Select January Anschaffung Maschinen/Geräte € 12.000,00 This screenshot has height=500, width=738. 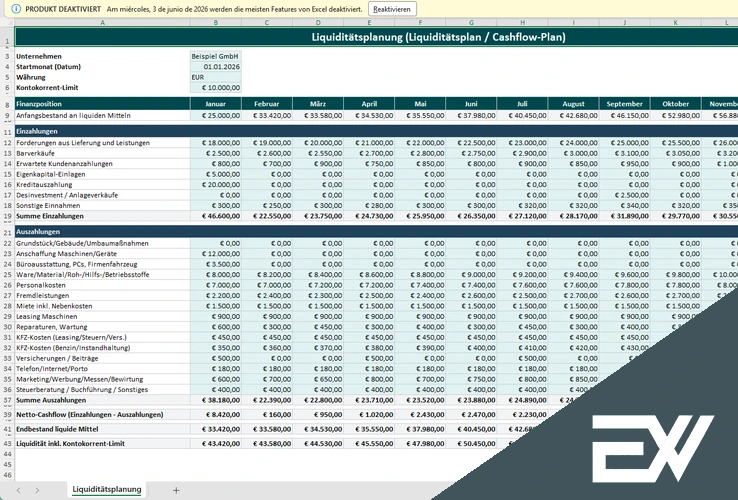coord(216,254)
